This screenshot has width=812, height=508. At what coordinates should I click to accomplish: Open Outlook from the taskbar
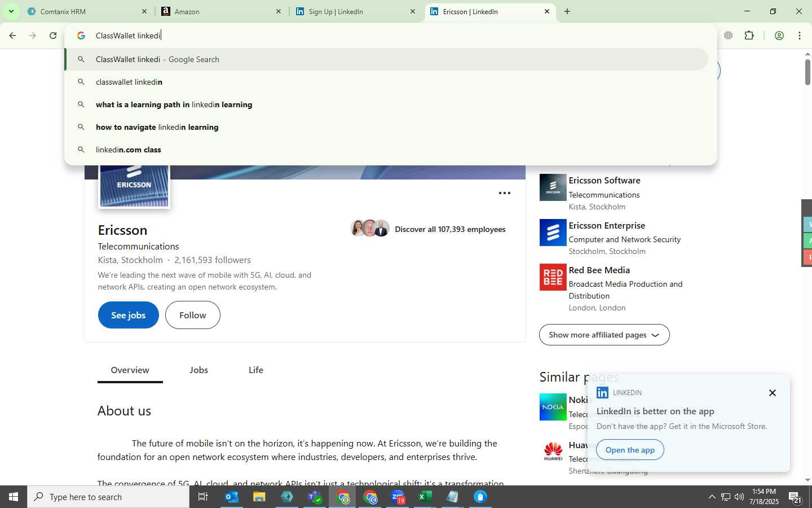[x=232, y=497]
